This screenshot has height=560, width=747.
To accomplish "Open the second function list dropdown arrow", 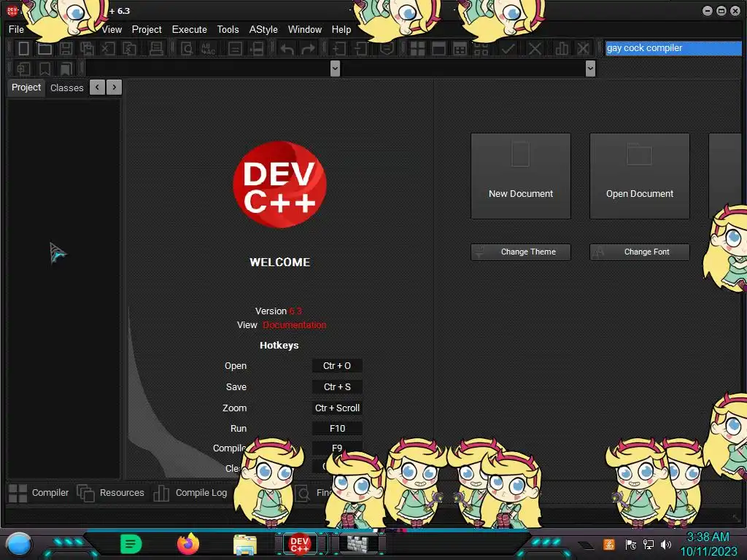I will pos(590,69).
